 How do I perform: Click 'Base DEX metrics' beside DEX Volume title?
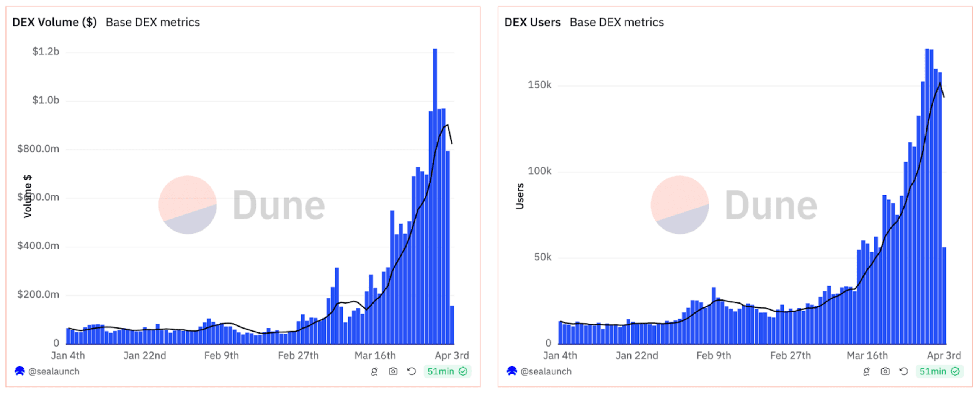[153, 22]
